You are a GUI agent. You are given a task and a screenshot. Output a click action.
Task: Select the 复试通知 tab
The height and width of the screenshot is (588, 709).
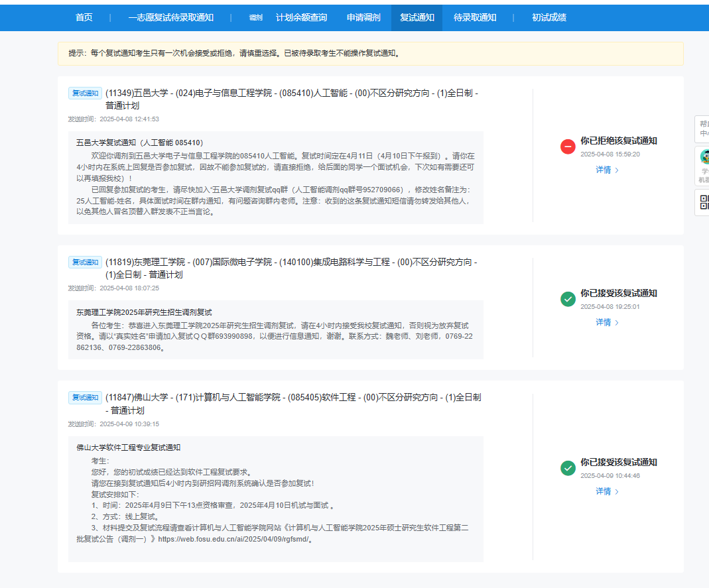[417, 18]
